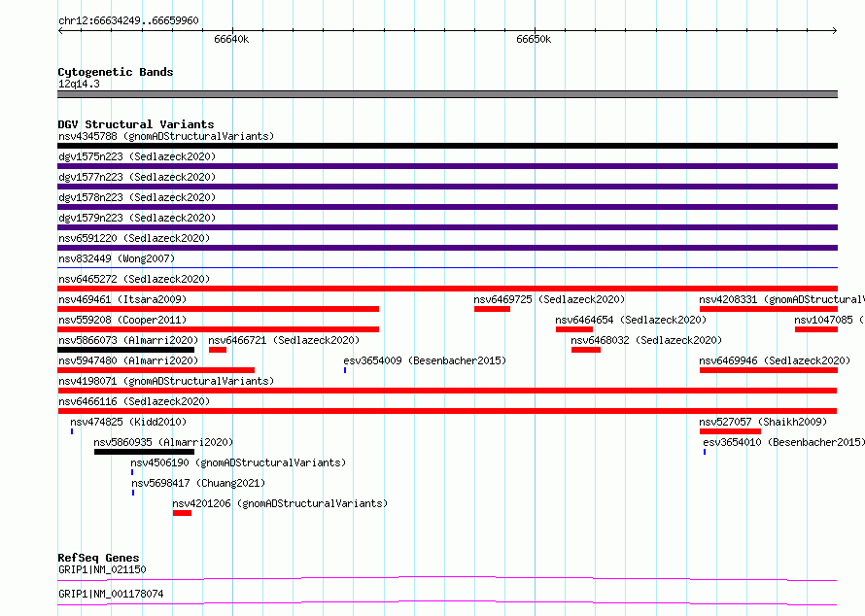Screen dimensions: 865x616
Task: Open nsv6465272 (Sedlazeck2020) label
Action: [134, 279]
